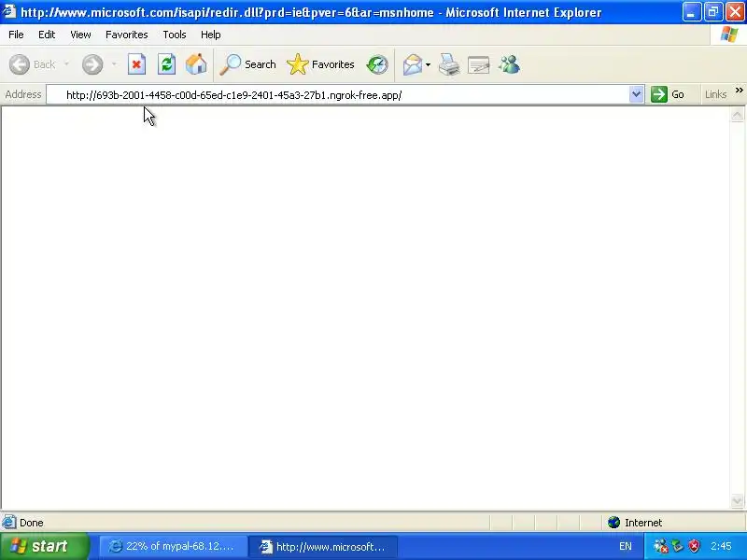Screen dimensions: 747x560
Task: Click the IE page icon in title bar
Action: [9, 11]
